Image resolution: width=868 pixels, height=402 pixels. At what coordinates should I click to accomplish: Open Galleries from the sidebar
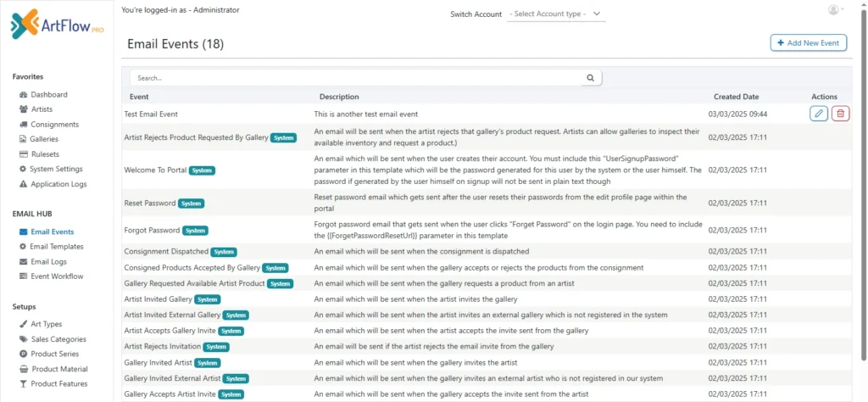pos(44,139)
